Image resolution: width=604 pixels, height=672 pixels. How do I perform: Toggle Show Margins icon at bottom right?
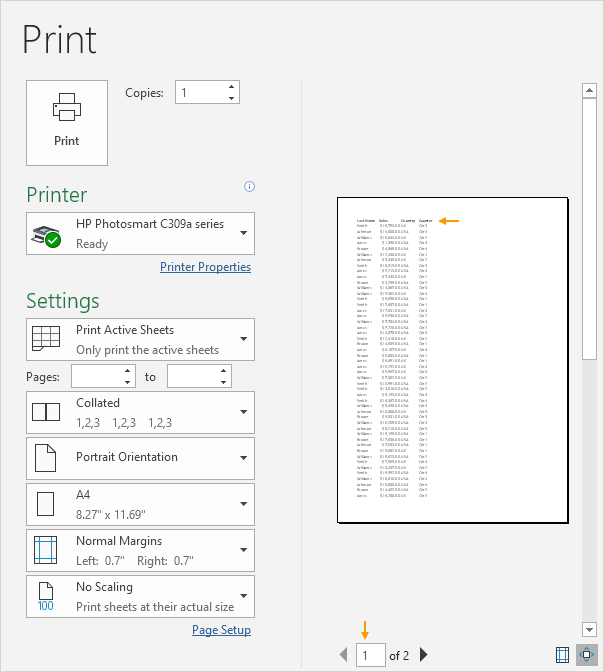pos(562,655)
